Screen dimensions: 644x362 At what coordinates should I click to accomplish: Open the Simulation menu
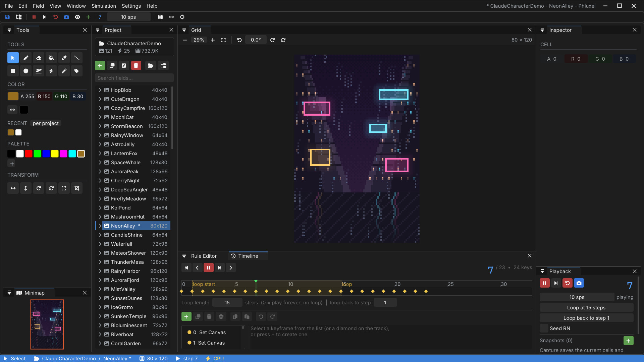coord(104,6)
